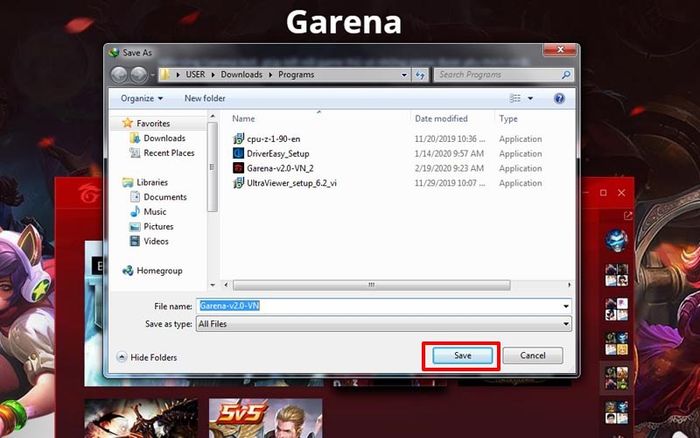Select Favorites in navigation pane
700x438 pixels.
pyautogui.click(x=153, y=123)
